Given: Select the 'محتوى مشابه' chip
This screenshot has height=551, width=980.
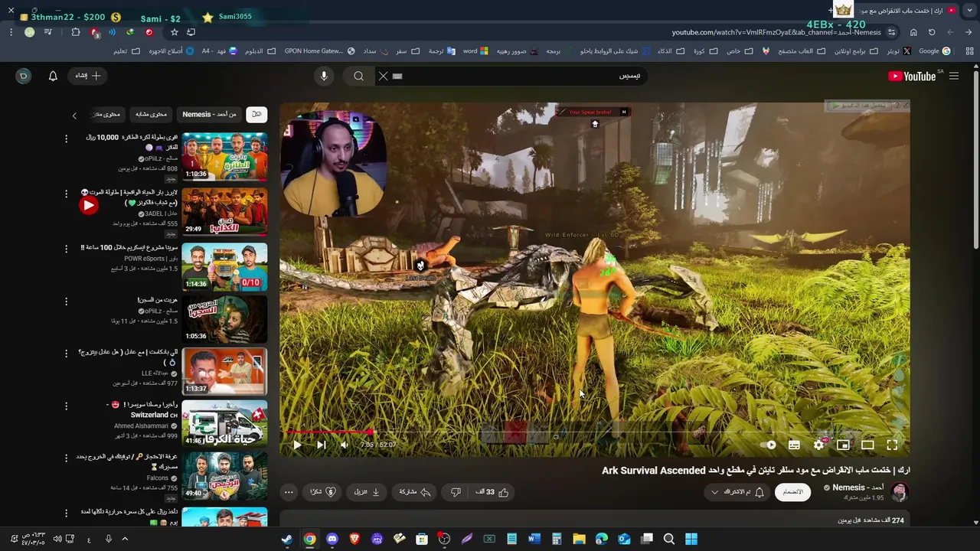Looking at the screenshot, I should point(151,114).
